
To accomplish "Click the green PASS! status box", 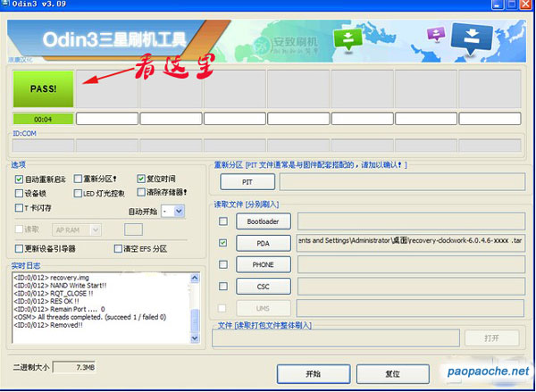I will (x=43, y=89).
